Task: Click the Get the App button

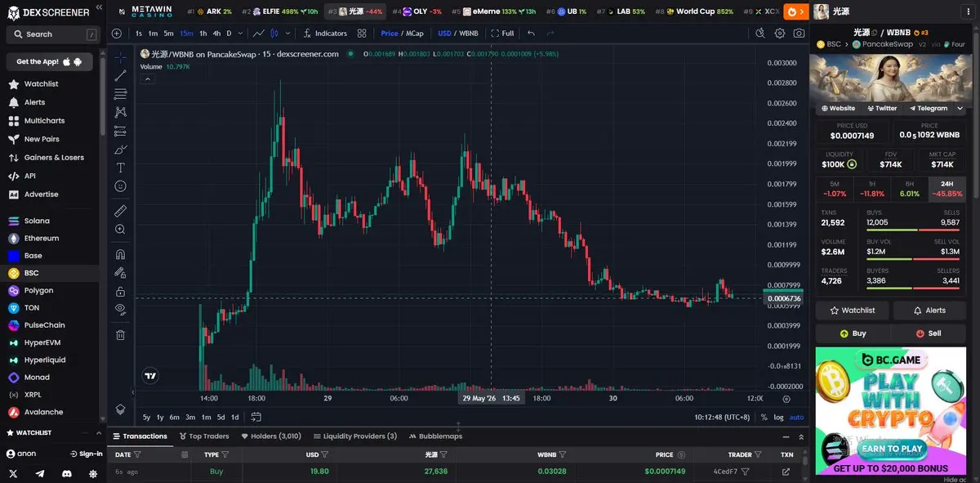Action: pos(49,61)
